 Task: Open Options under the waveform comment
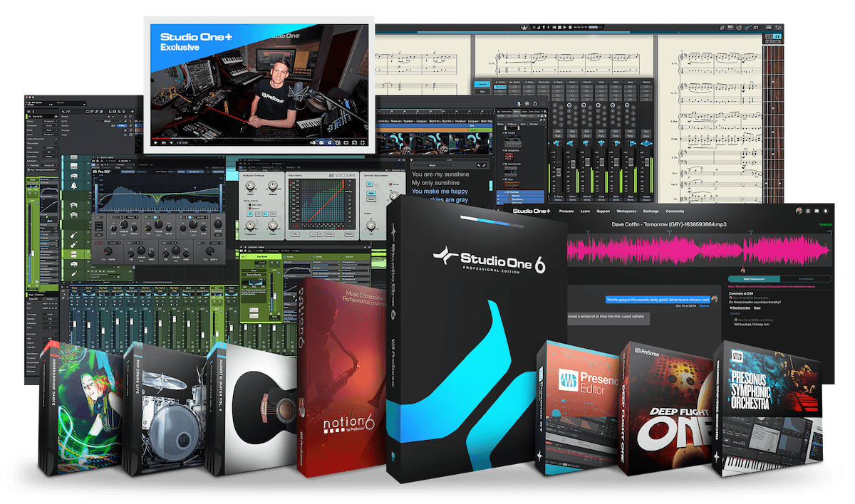click(735, 313)
